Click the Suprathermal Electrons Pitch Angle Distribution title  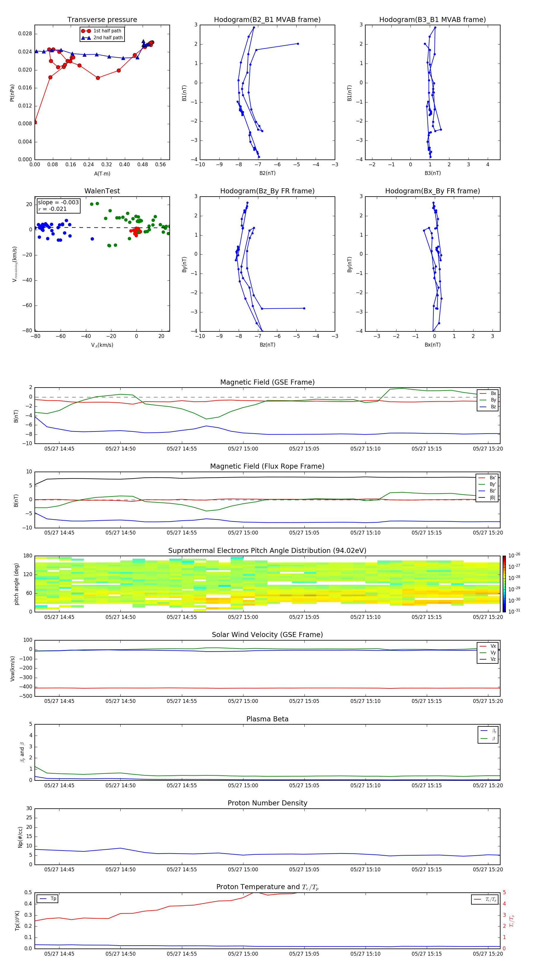point(267,551)
